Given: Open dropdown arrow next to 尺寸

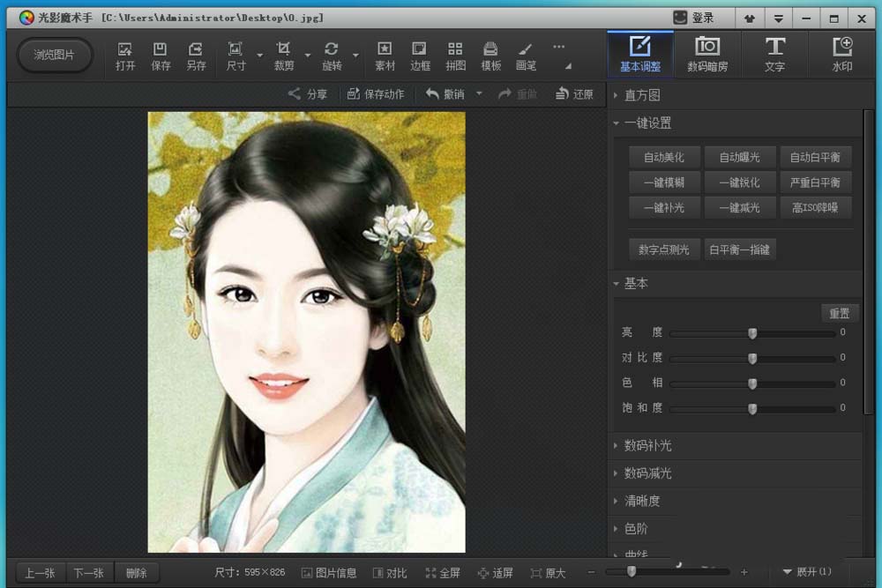Looking at the screenshot, I should tap(259, 56).
